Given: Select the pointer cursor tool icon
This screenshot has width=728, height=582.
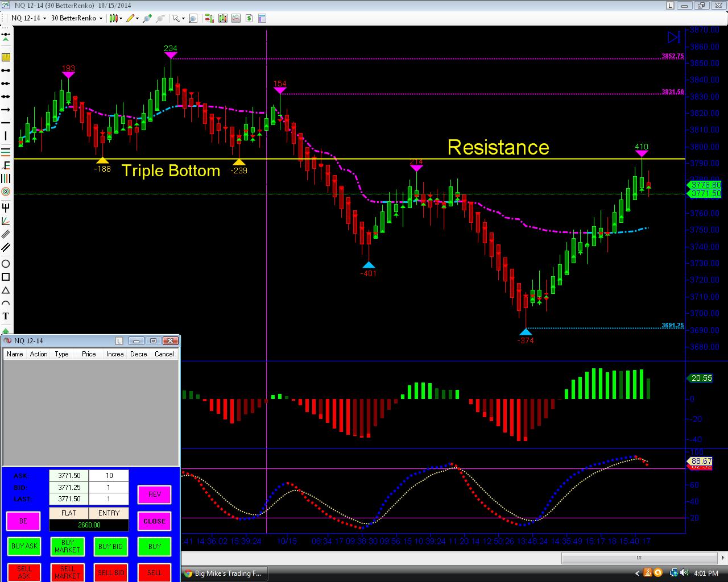Looking at the screenshot, I should (176, 18).
